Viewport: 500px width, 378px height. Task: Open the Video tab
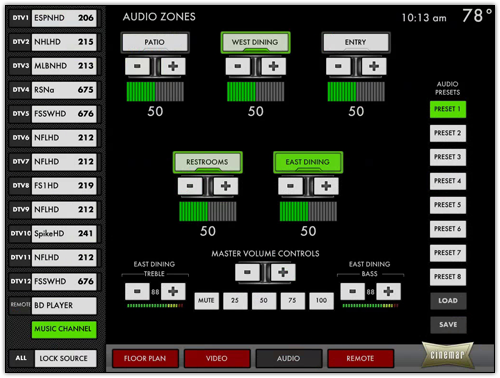[217, 358]
